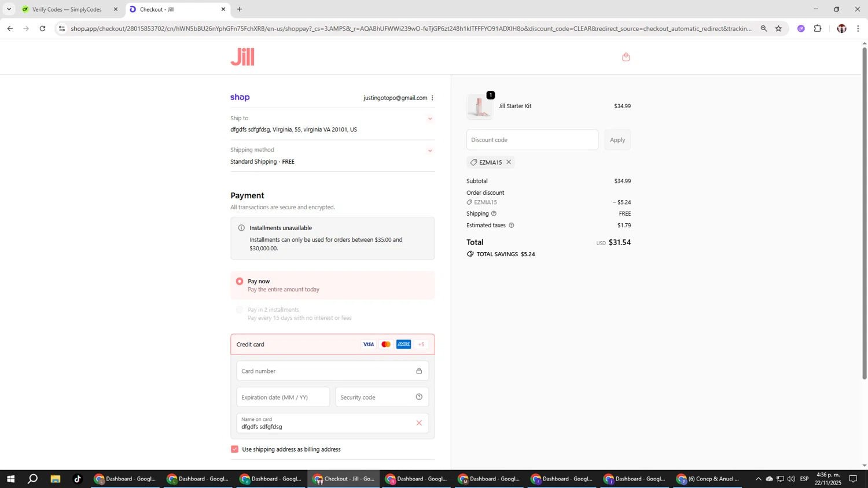Expand the Ship to address section
Screen dimensions: 868x488
click(x=430, y=119)
